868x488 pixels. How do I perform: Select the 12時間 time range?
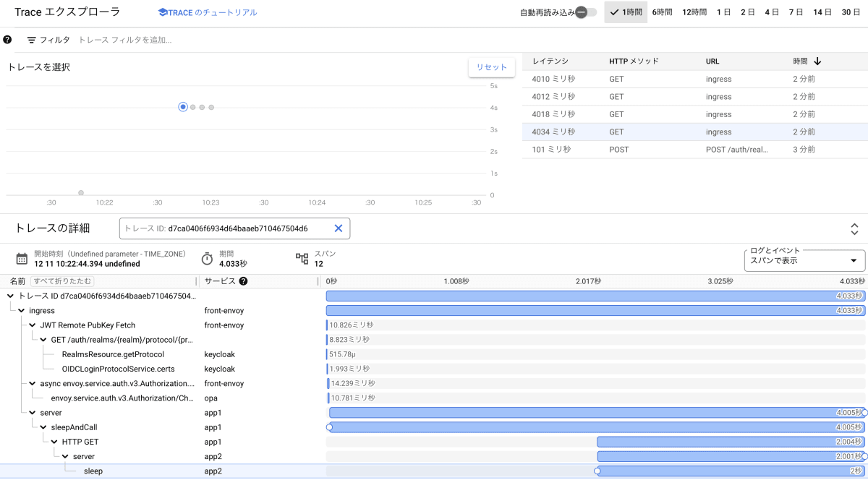tap(694, 12)
